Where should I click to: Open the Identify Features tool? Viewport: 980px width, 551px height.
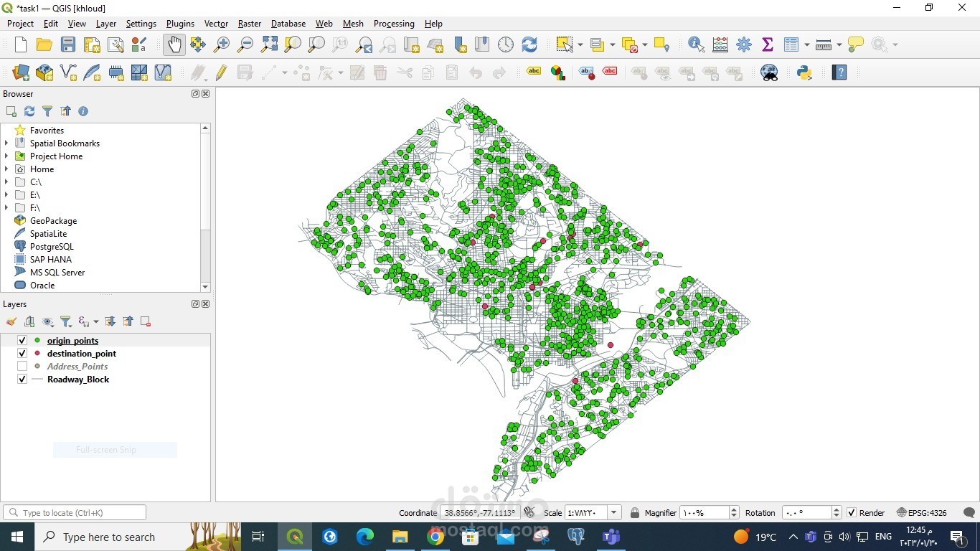(694, 44)
